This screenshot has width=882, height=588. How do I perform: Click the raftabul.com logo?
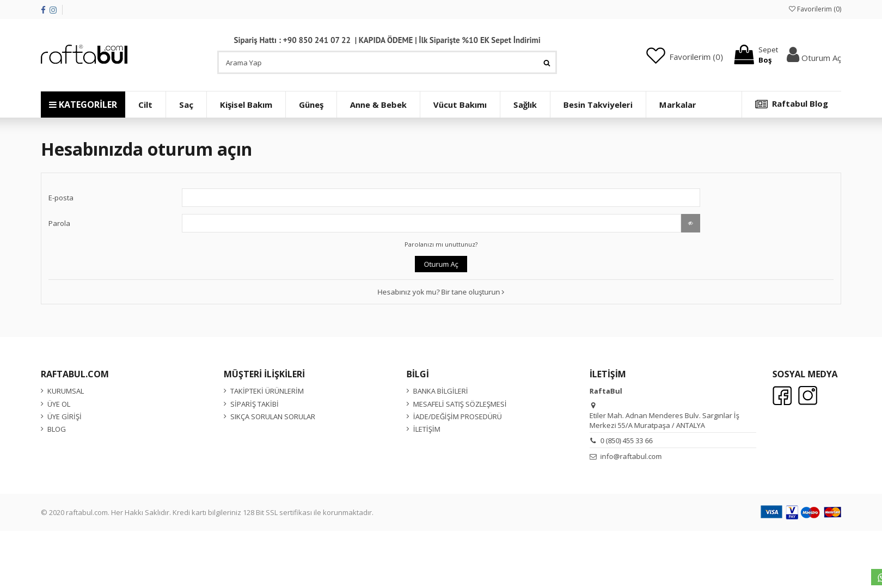(x=84, y=54)
